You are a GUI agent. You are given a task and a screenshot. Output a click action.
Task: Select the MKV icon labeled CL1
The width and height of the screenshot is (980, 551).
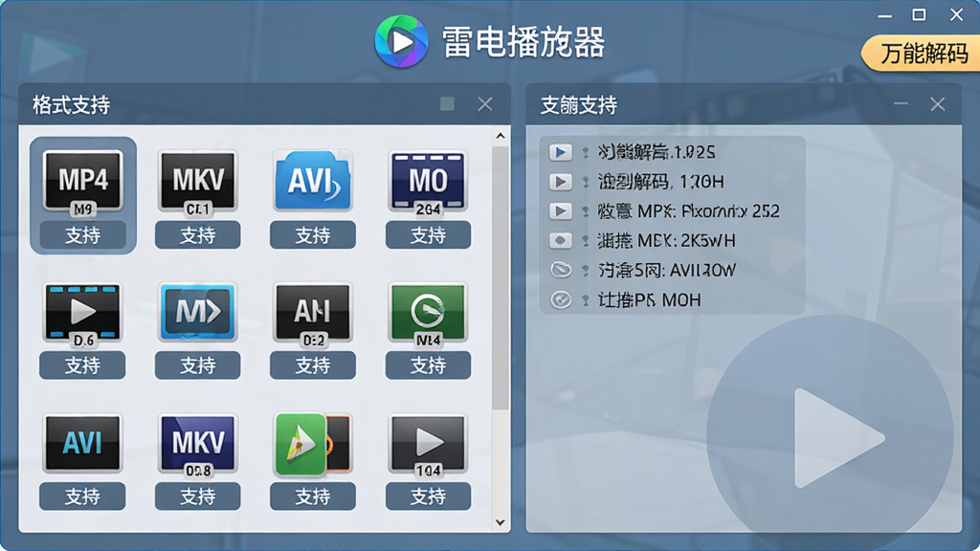[x=197, y=183]
